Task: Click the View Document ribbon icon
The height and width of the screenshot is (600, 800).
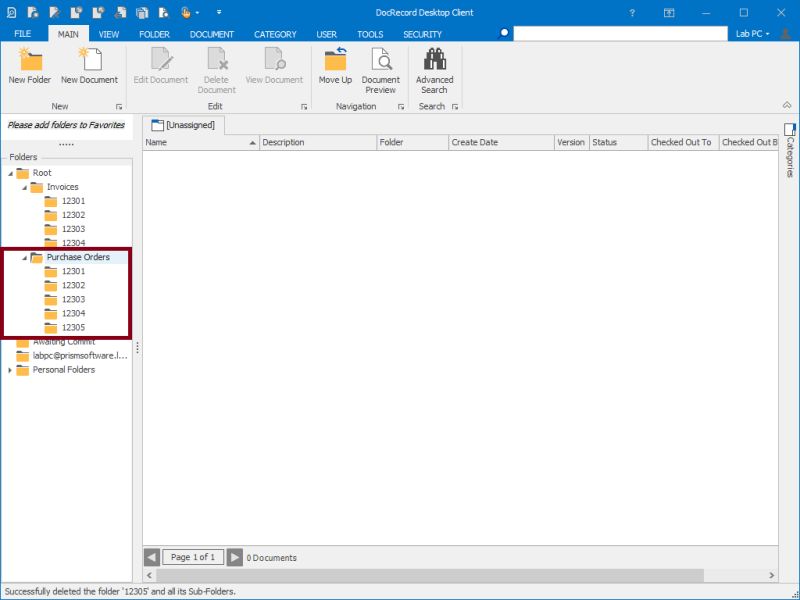Action: click(x=274, y=59)
